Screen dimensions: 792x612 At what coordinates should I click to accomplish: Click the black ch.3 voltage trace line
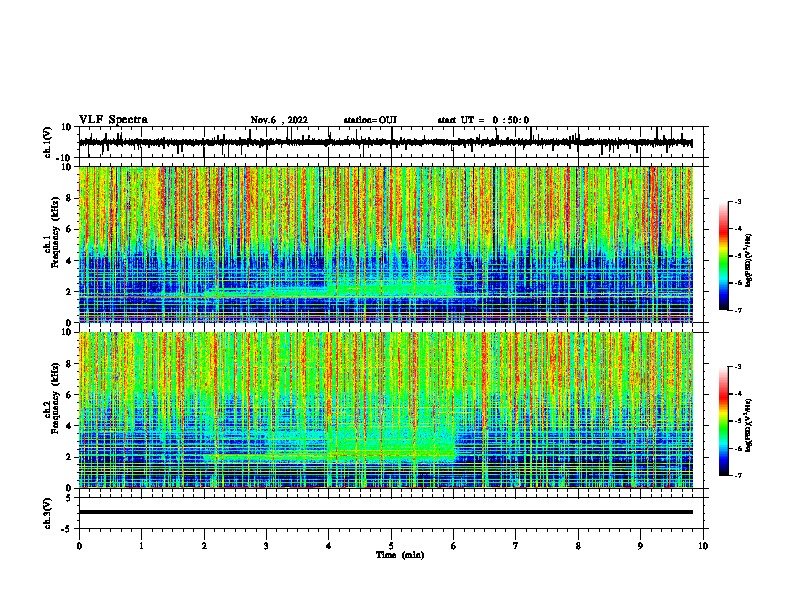386,512
